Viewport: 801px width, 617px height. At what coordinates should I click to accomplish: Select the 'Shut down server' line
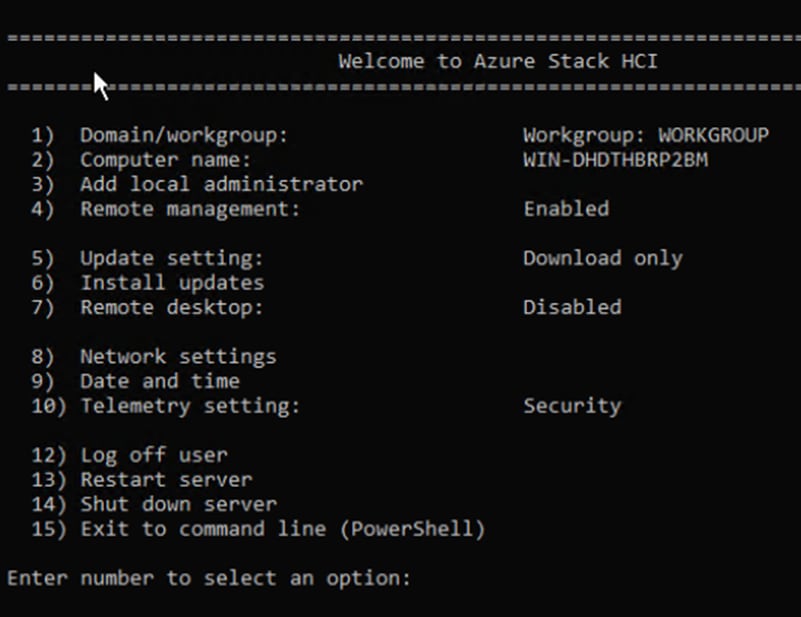point(154,504)
